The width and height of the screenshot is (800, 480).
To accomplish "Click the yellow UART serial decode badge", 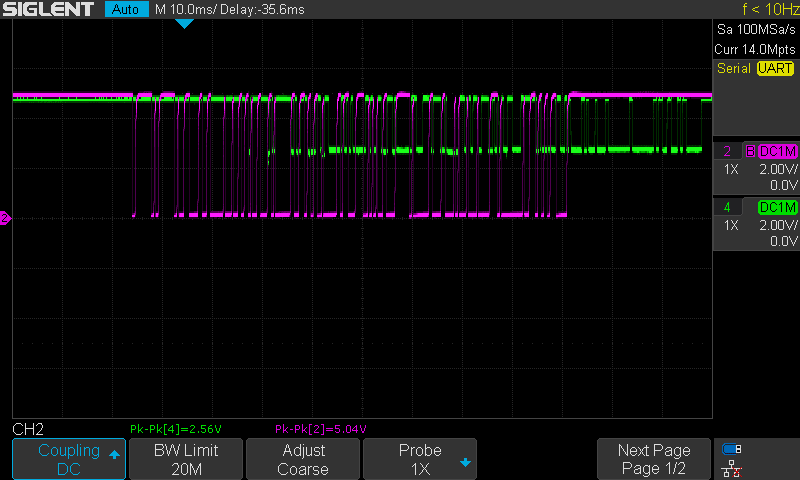I will point(775,68).
